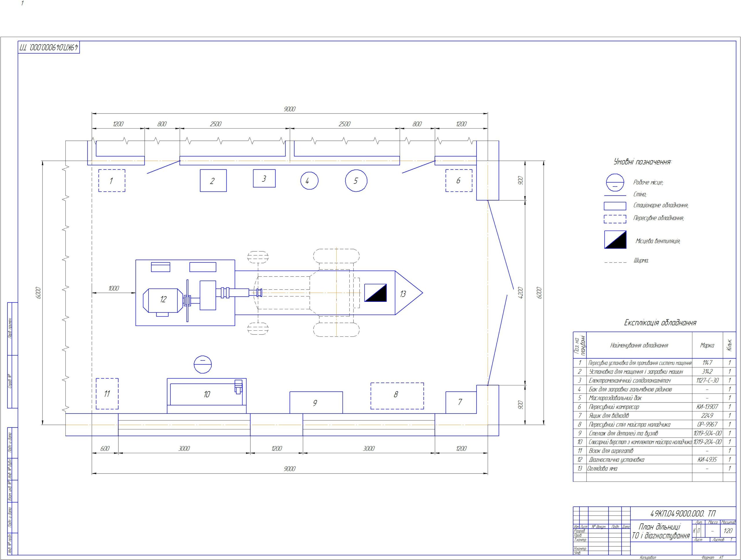Click the '1:20' scale value
The width and height of the screenshot is (741, 560).
[728, 531]
